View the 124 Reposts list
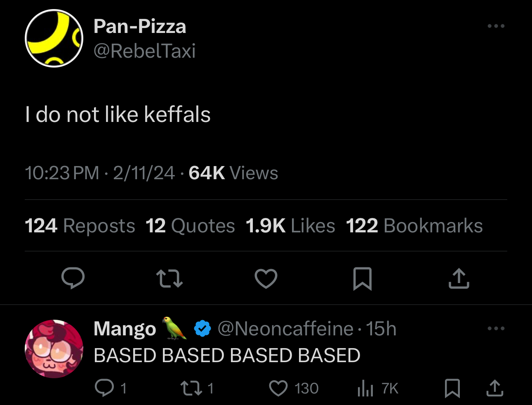This screenshot has width=532, height=405. click(80, 226)
